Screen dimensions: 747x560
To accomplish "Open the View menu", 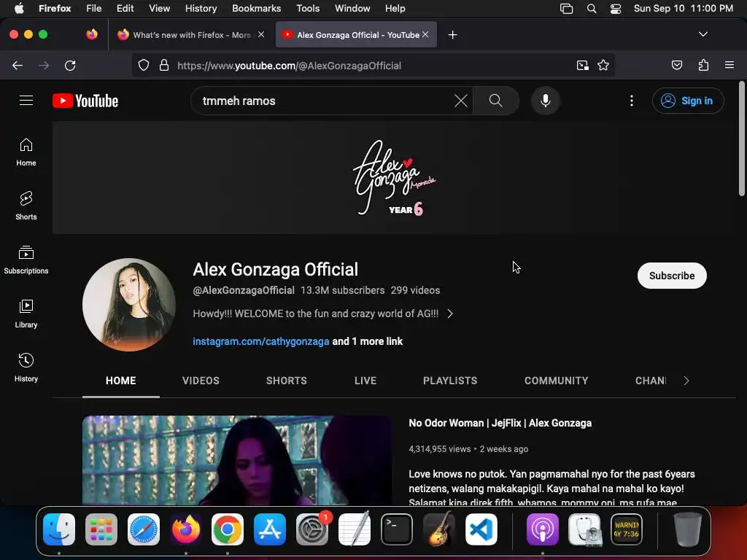I will point(159,8).
